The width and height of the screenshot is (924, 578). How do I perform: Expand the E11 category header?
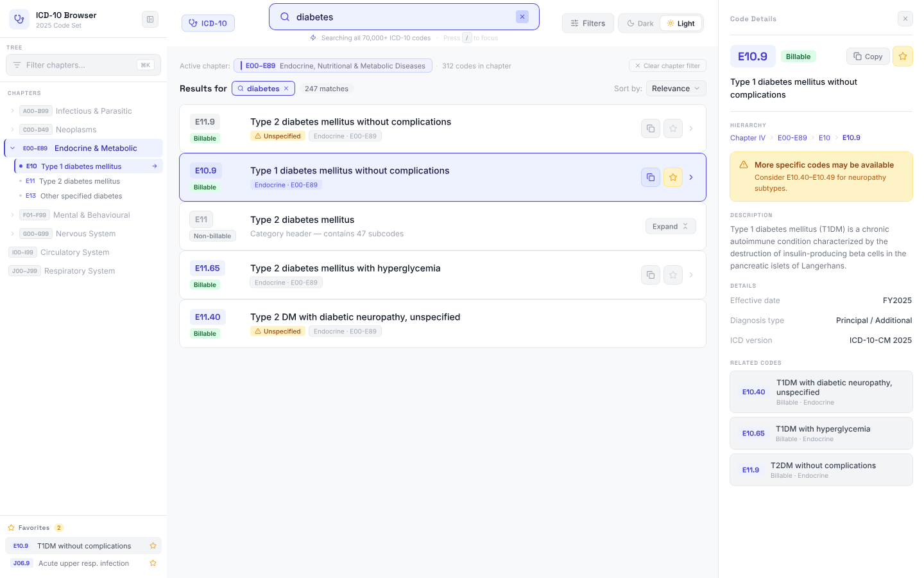coord(670,226)
